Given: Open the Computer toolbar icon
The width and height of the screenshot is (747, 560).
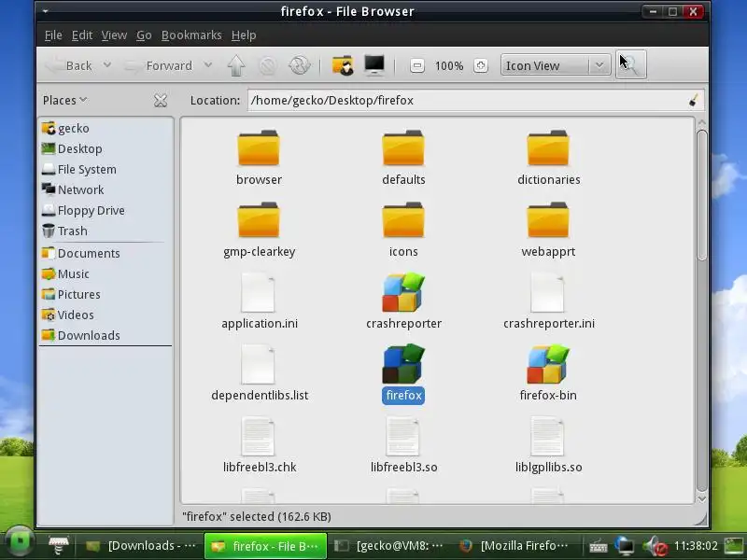Looking at the screenshot, I should click(x=374, y=65).
